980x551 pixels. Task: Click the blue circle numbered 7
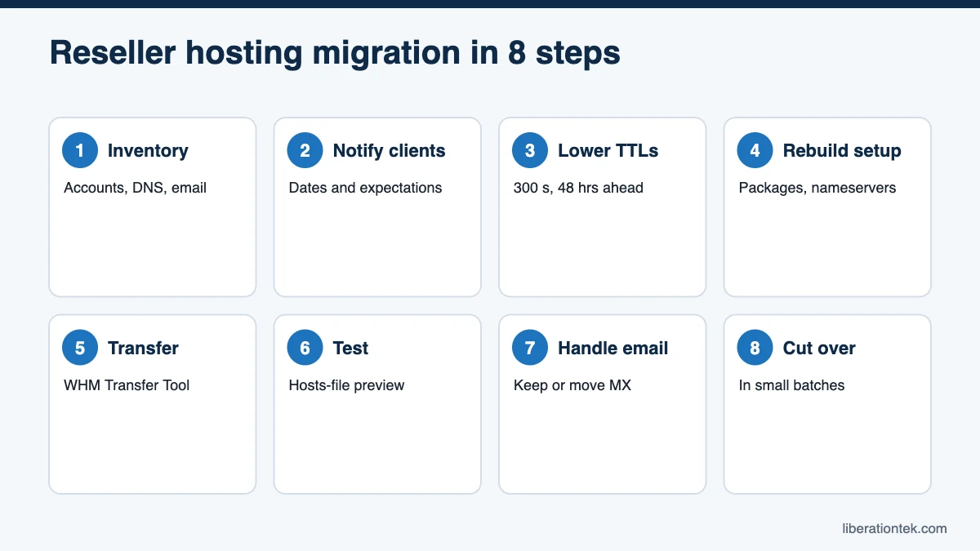tap(530, 349)
